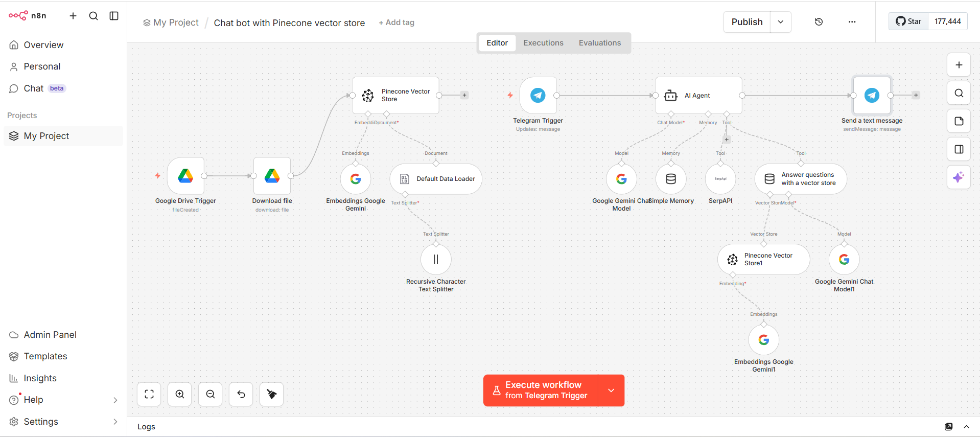
Task: Click Add tag
Action: tap(396, 22)
